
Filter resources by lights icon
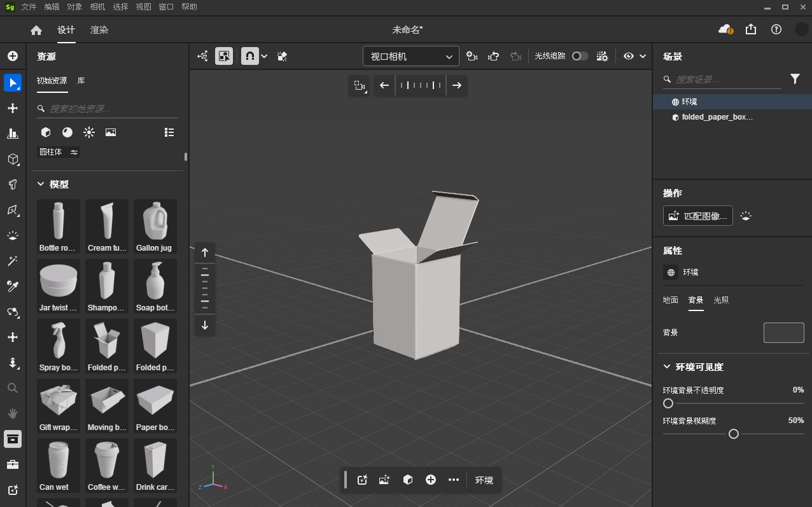click(x=89, y=132)
